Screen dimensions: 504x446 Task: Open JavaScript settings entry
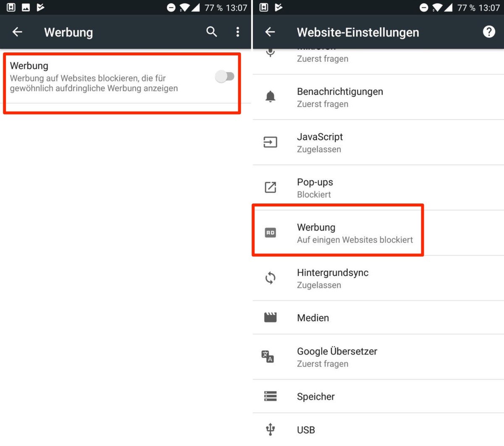coord(378,143)
